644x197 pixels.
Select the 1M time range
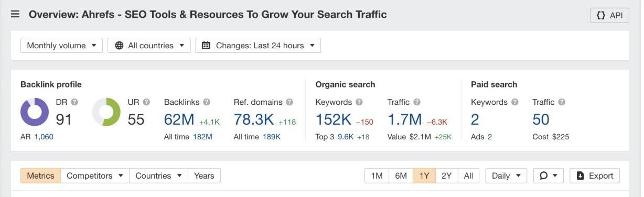(x=377, y=176)
